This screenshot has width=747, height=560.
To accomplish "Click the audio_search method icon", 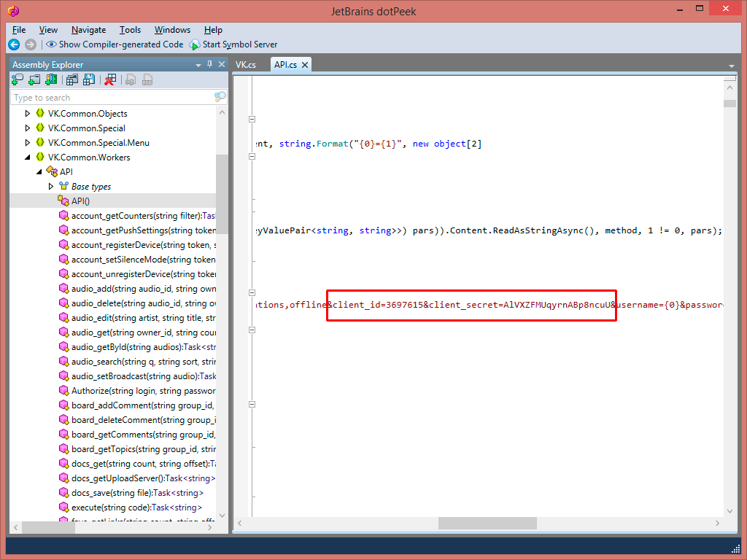I will 63,362.
